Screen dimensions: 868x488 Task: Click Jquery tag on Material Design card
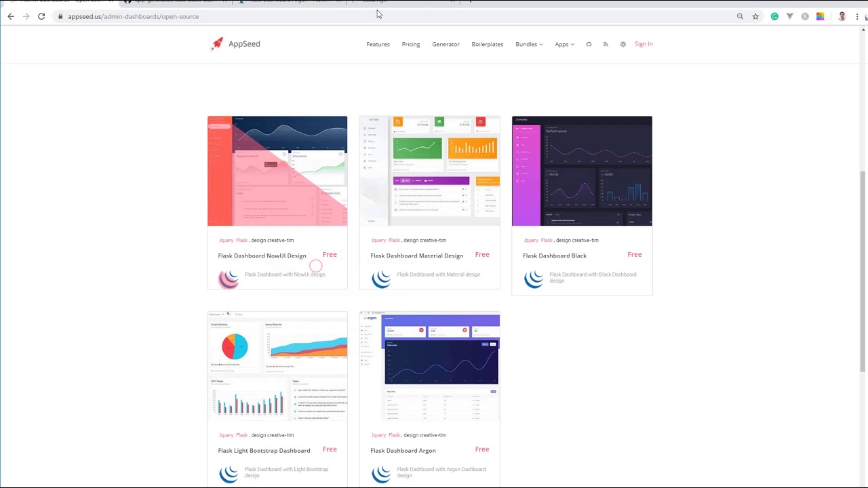(378, 240)
